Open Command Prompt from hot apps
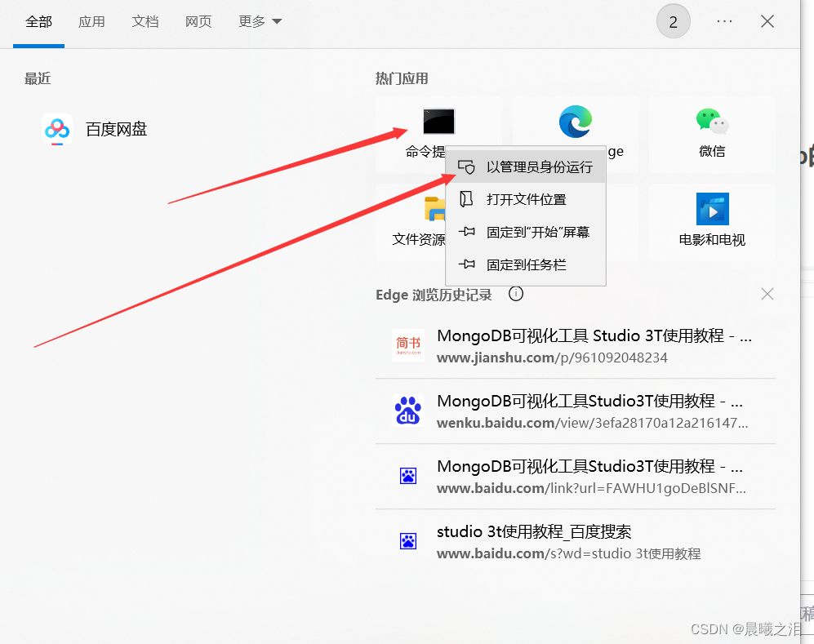Image resolution: width=814 pixels, height=644 pixels. 438,122
